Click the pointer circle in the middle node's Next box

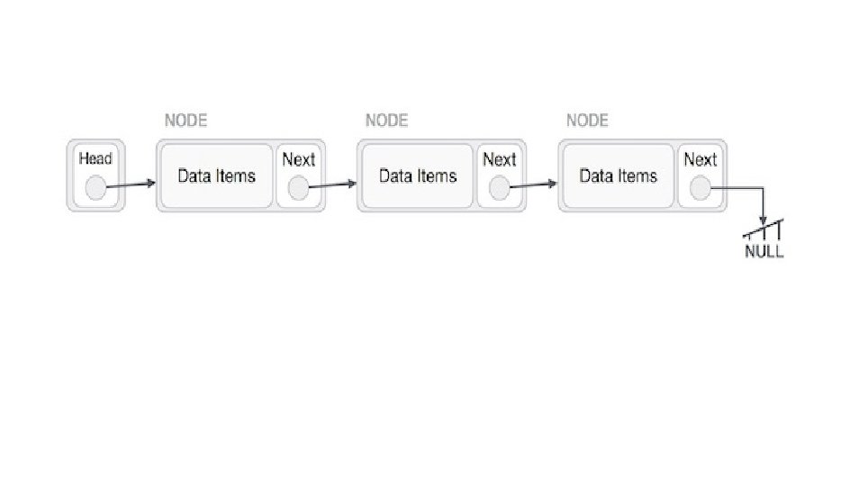(500, 188)
